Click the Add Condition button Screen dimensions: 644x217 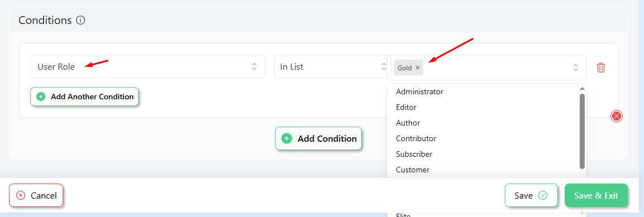coord(318,138)
